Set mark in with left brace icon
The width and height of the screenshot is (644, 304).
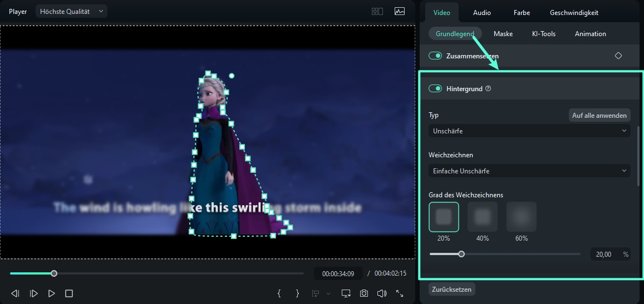tap(279, 293)
